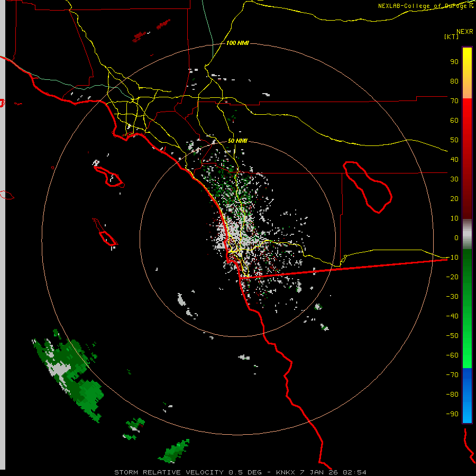Viewport: 476px width, 476px height.
Task: Click the -70 scale label
Action: (452, 374)
